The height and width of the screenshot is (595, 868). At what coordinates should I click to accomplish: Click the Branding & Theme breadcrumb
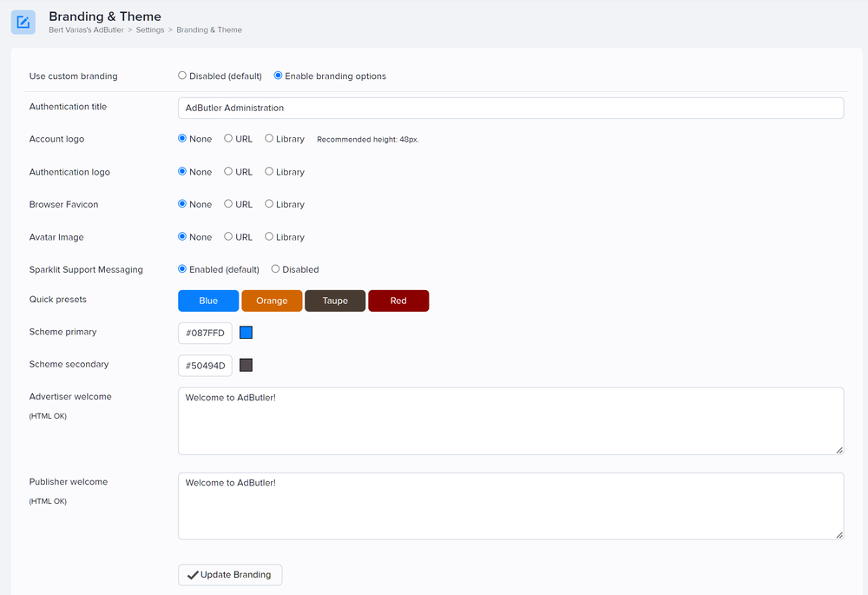[209, 30]
